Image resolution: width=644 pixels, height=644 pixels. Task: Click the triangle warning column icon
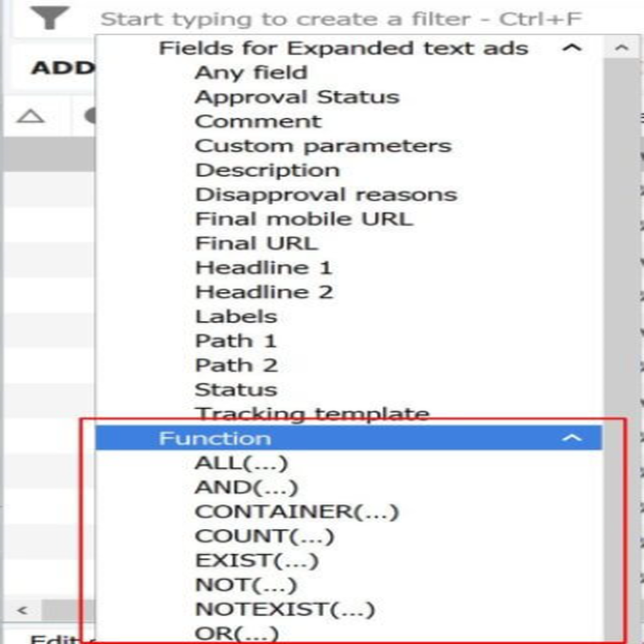pyautogui.click(x=30, y=116)
